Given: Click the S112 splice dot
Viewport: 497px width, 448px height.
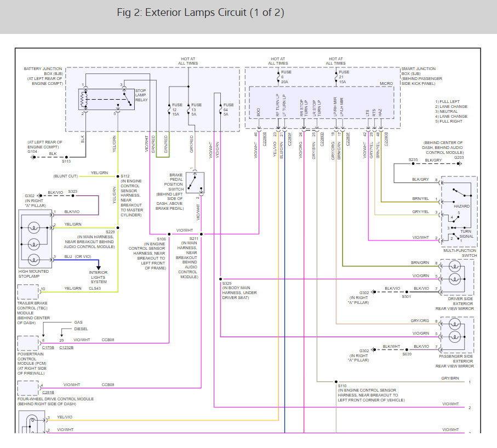Looking at the screenshot, I should tap(118, 176).
